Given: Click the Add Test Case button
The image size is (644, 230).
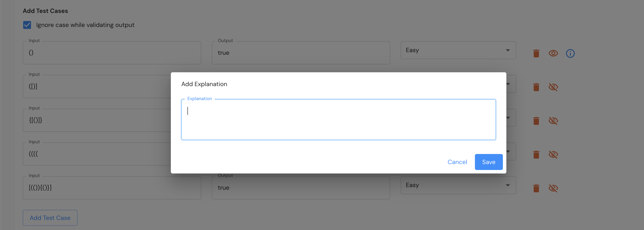Looking at the screenshot, I should point(50,218).
